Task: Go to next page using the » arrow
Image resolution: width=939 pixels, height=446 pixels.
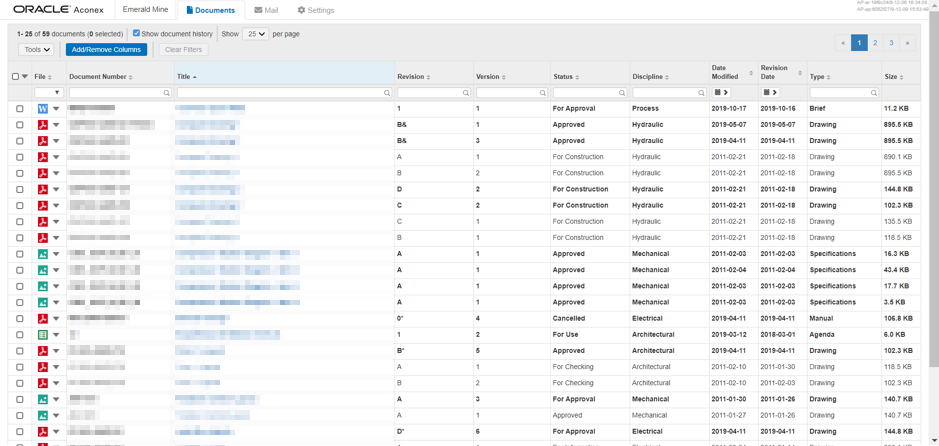Action: point(907,43)
